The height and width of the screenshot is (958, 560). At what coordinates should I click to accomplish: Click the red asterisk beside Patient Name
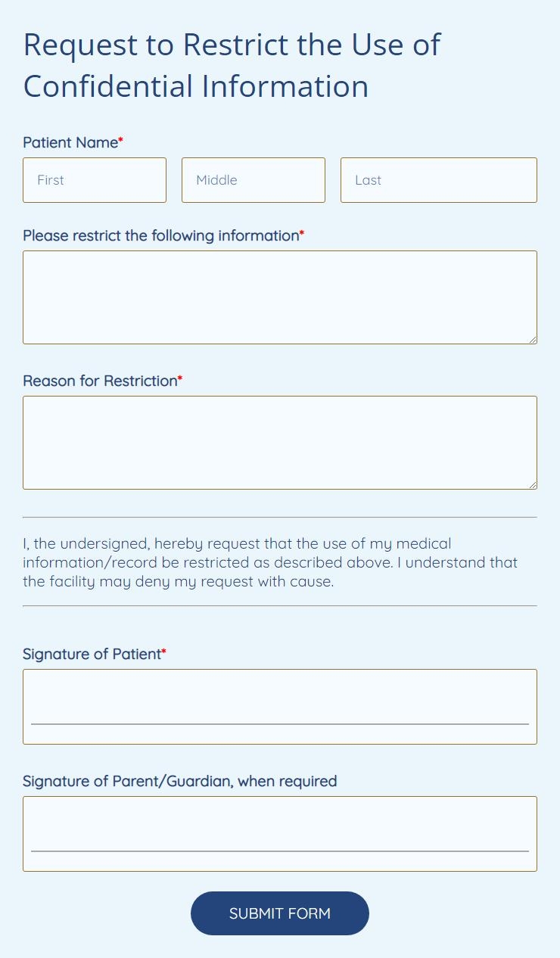click(120, 138)
